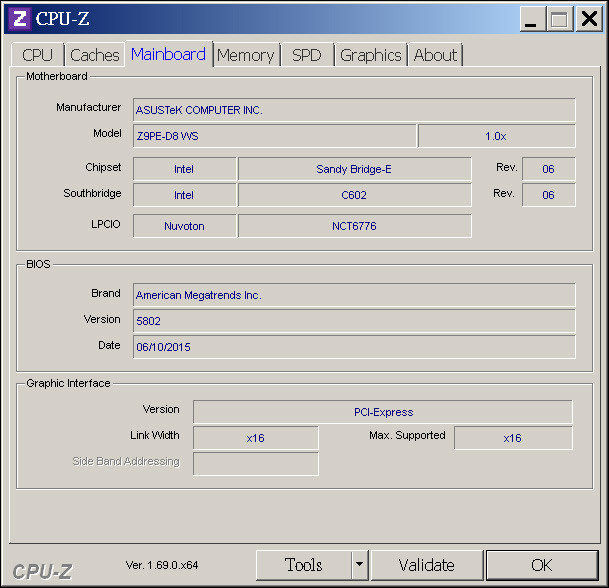Open the SPD tab
Screen dimensions: 609x588
point(307,55)
